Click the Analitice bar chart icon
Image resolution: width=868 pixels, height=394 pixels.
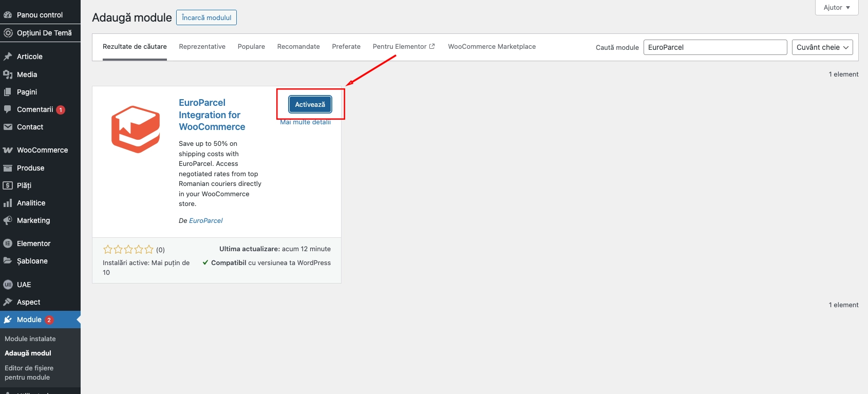coord(8,203)
